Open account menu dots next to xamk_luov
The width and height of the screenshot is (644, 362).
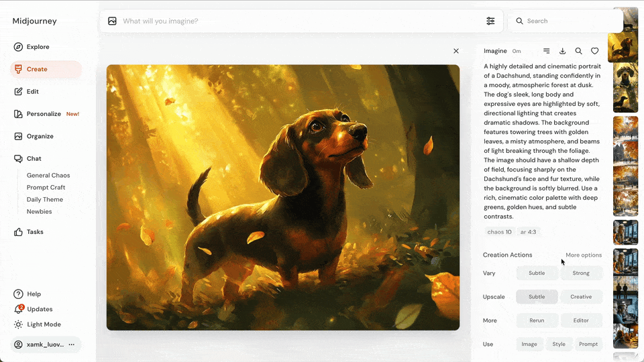point(72,345)
